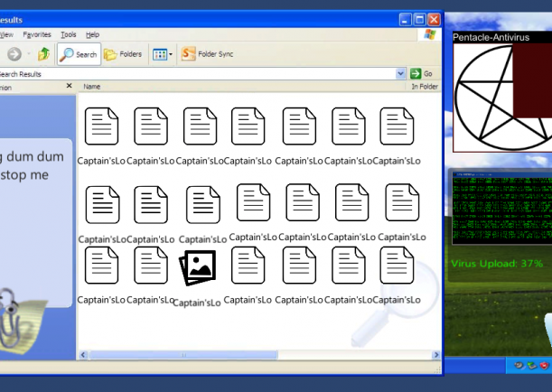This screenshot has width=552, height=392.
Task: Select the image file icon in results
Action: 197,267
